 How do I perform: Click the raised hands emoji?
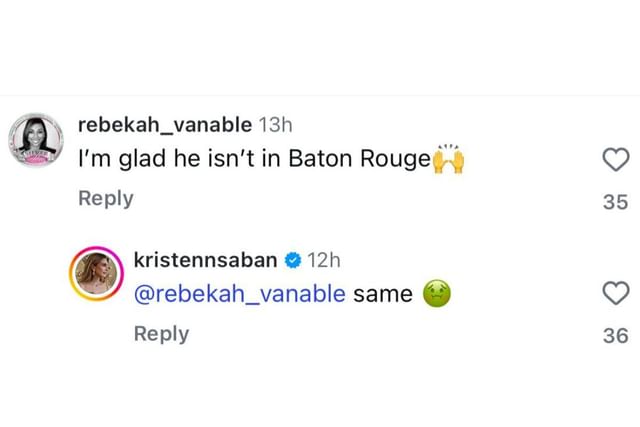448,160
